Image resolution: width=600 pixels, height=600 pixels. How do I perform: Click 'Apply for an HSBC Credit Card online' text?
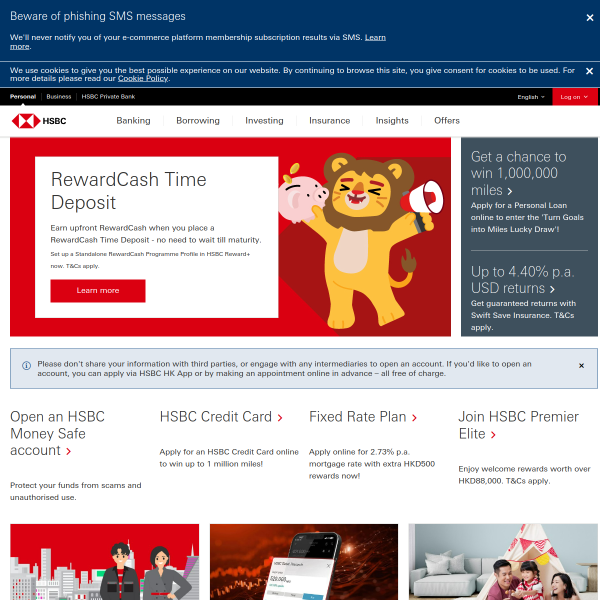click(229, 452)
